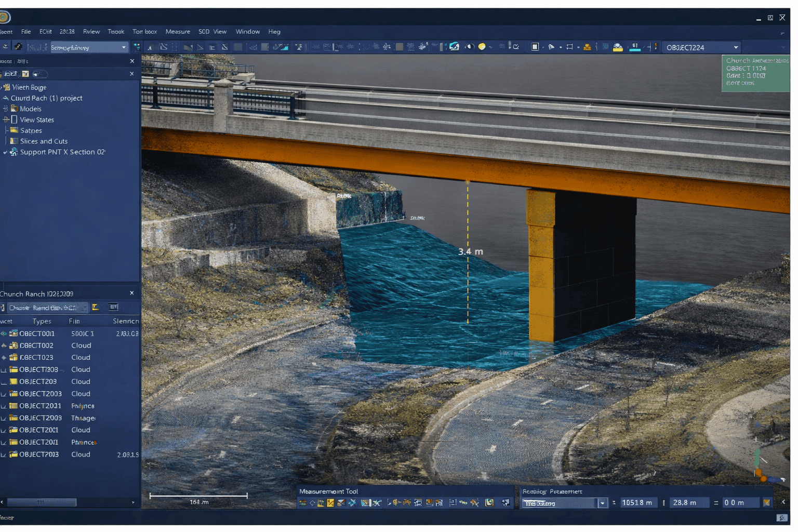
Task: Select Slices and Cuts in project tree
Action: click(x=44, y=141)
